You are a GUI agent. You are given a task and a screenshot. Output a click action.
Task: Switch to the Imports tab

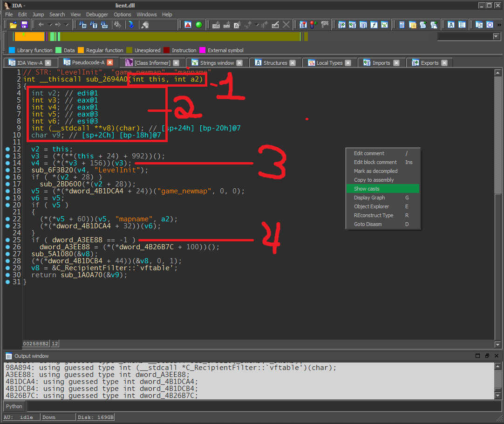click(x=381, y=63)
